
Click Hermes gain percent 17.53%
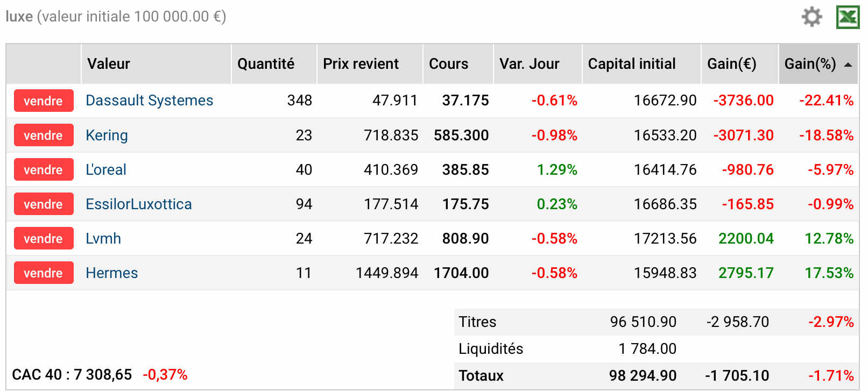829,273
